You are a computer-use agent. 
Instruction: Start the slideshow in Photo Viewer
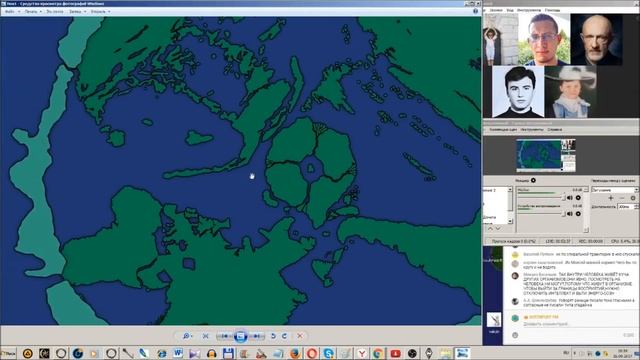pos(240,336)
